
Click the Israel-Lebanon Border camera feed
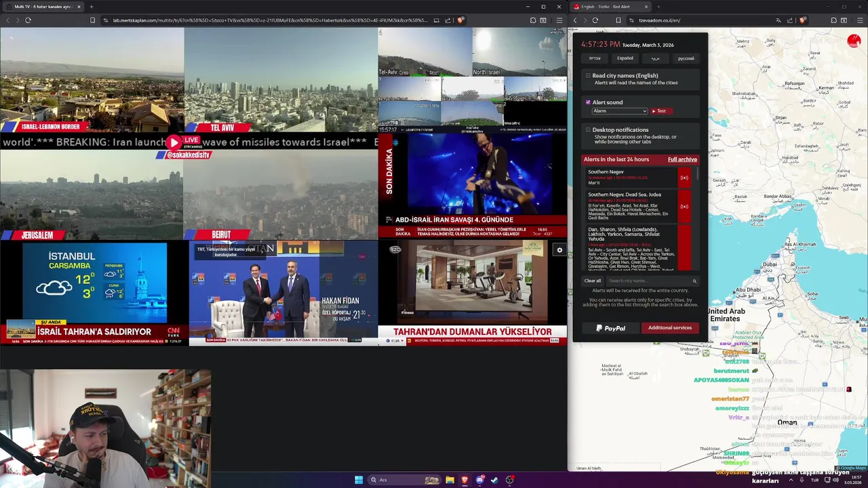click(x=92, y=80)
